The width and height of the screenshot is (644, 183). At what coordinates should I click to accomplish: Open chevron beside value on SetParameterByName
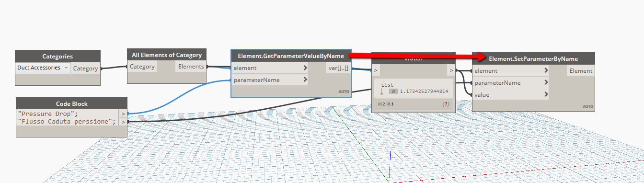546,95
